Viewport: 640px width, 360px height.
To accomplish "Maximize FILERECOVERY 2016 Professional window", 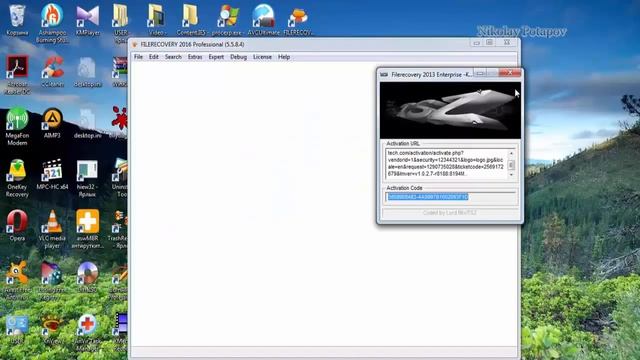I will pos(489,42).
